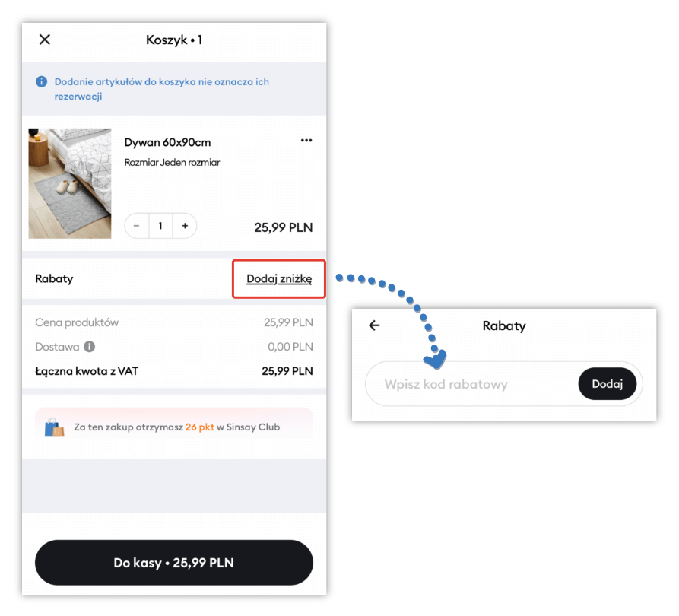679x616 pixels.
Task: Decrease the rug quantity with minus
Action: (136, 226)
